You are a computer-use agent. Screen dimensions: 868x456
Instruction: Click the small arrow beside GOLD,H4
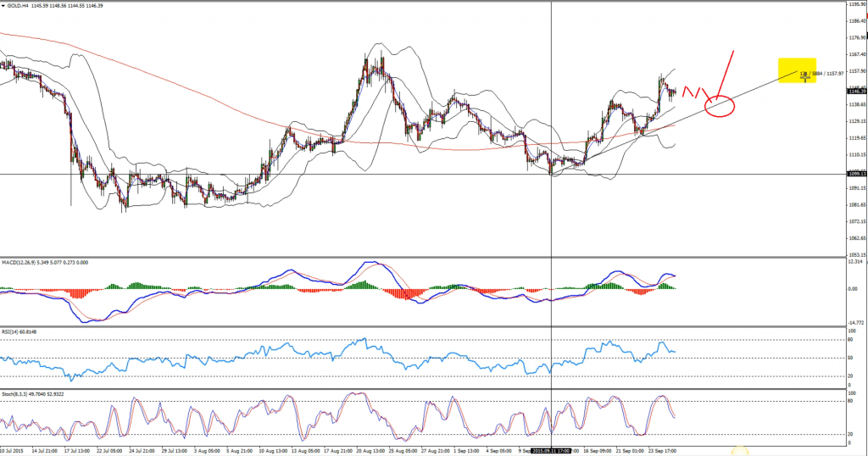(4, 6)
